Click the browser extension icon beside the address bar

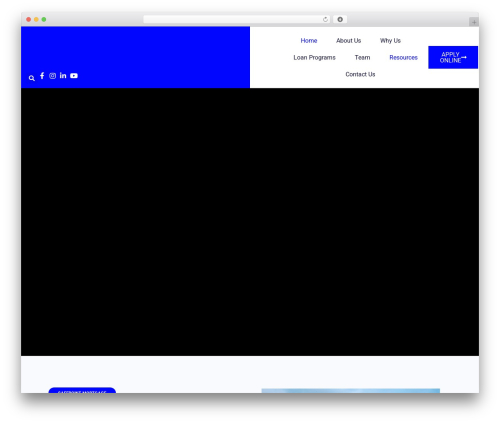pos(340,19)
